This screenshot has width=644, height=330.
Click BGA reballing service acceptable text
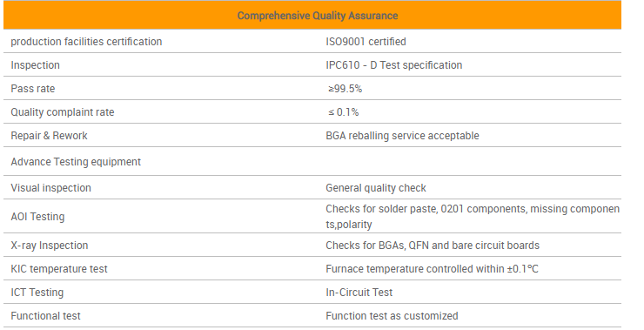click(402, 135)
